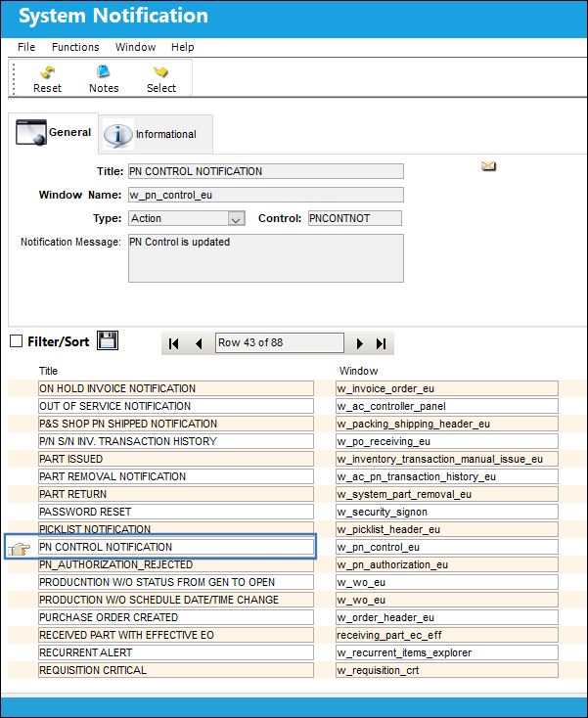The width and height of the screenshot is (588, 718).
Task: Click the envelope email icon
Action: (488, 165)
